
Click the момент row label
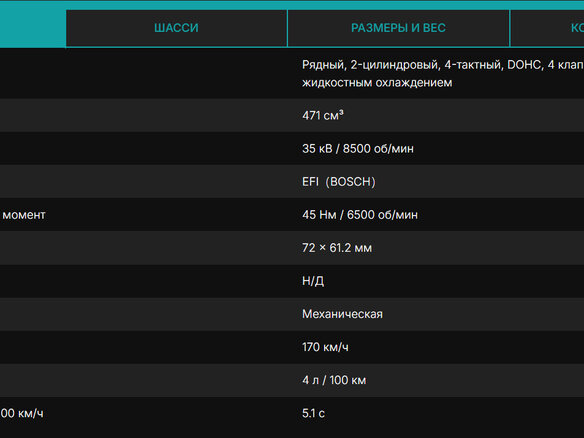pyautogui.click(x=24, y=215)
